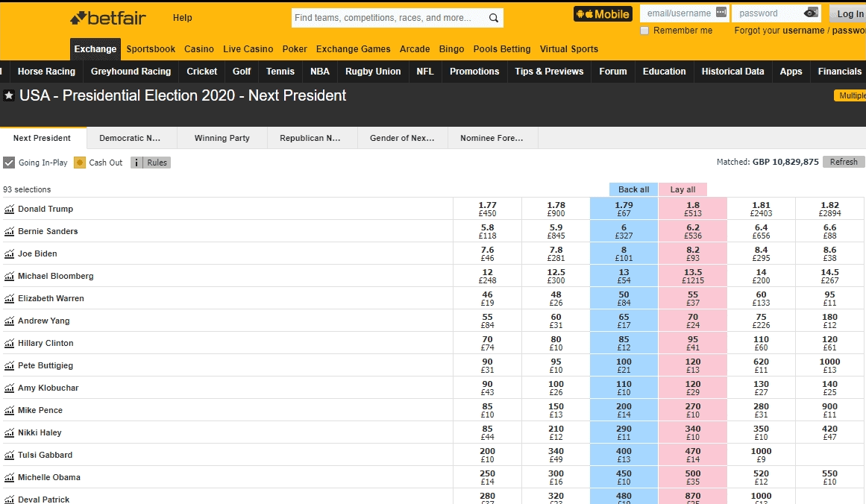The width and height of the screenshot is (866, 504).
Task: Refresh the market prices
Action: pos(844,162)
